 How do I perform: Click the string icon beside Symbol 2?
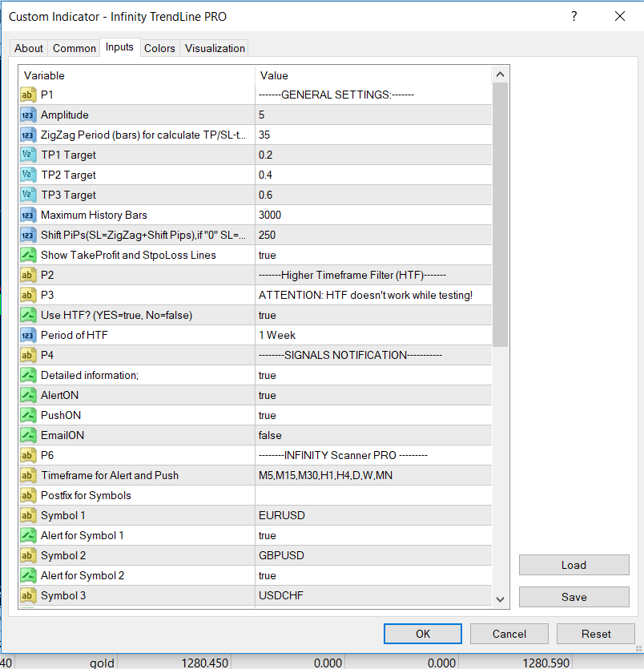[28, 556]
